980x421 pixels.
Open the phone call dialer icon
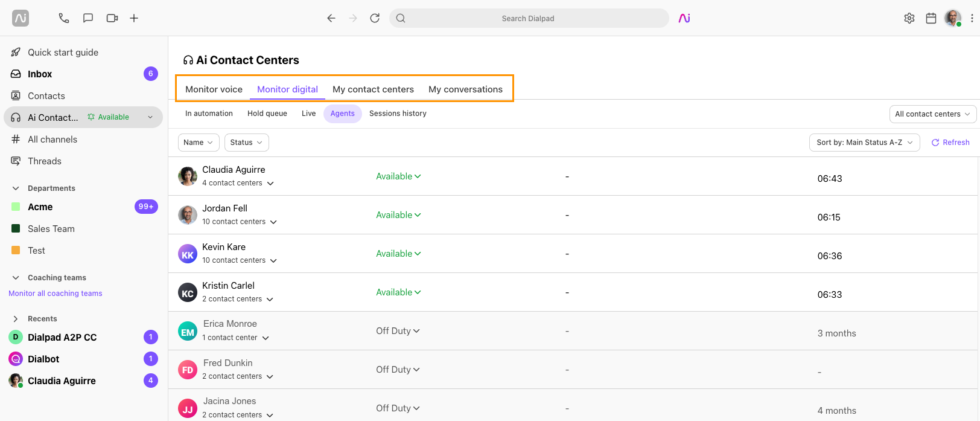pyautogui.click(x=64, y=18)
